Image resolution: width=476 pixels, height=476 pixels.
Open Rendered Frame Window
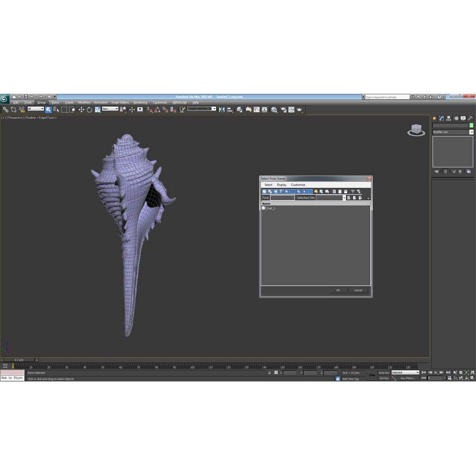[x=291, y=110]
